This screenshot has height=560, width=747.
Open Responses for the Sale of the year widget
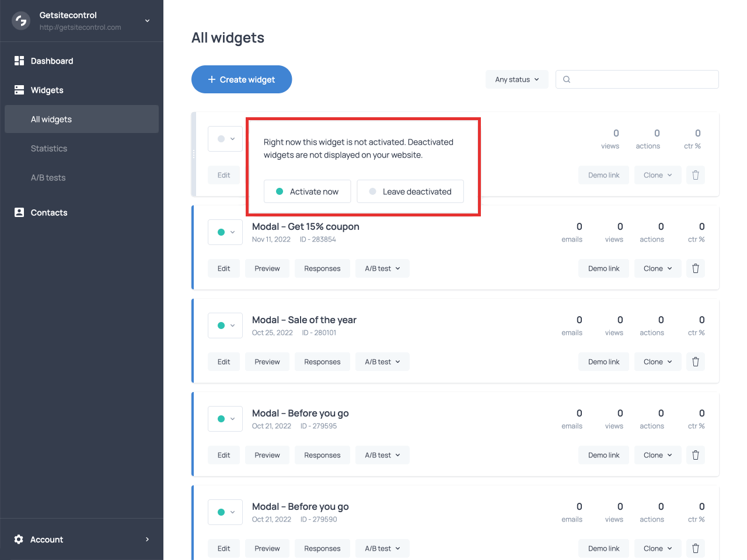pos(322,361)
